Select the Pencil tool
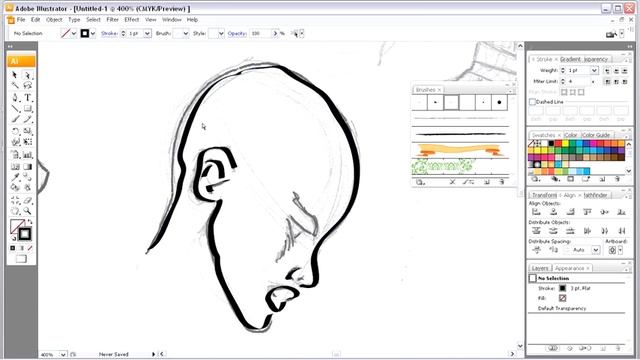The height and width of the screenshot is (360, 640). 27,119
